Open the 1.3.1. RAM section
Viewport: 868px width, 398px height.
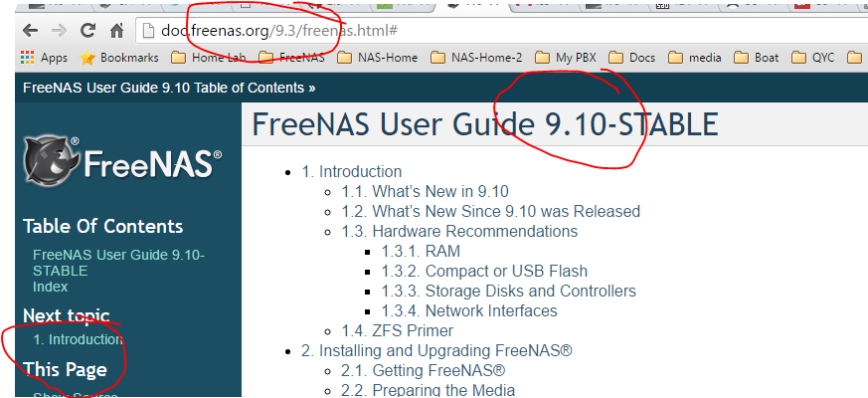tap(421, 251)
